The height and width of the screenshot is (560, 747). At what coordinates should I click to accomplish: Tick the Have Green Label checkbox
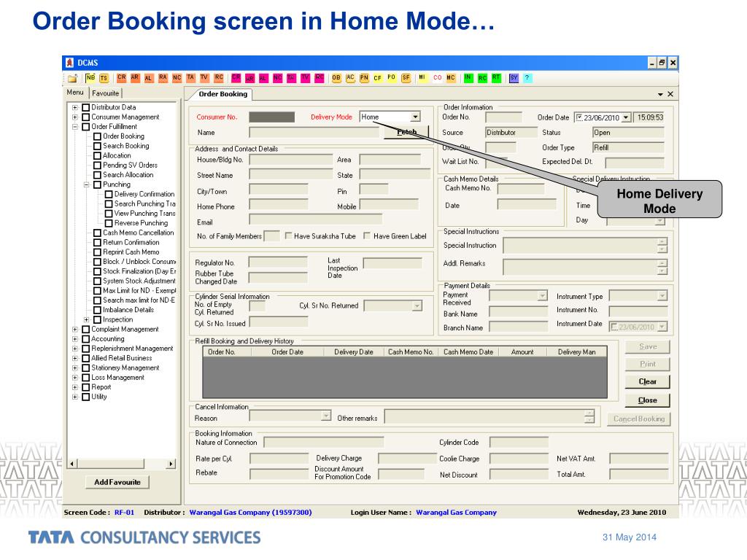click(x=367, y=236)
